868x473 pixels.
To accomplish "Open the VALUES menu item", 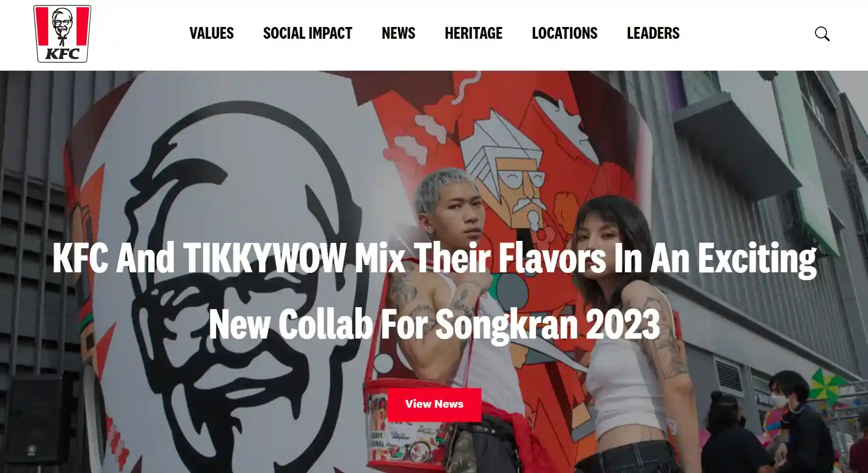I will click(x=211, y=33).
